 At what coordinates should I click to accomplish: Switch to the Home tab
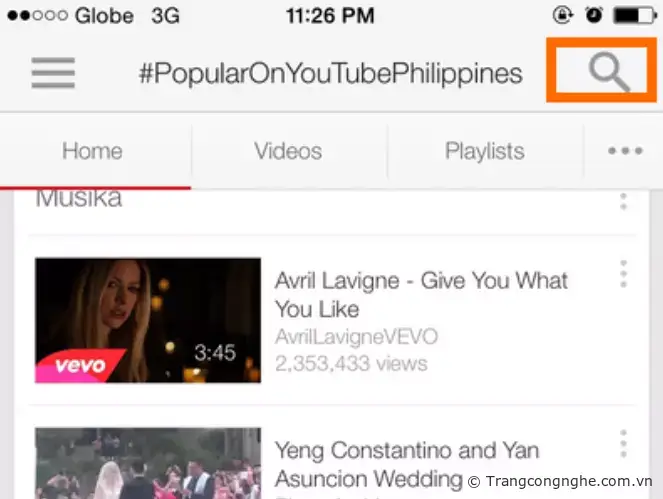pos(92,151)
